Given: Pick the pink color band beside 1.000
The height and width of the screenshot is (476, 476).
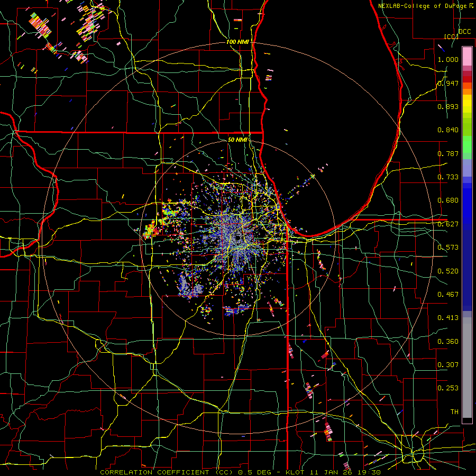Looking at the screenshot, I should pos(467,57).
